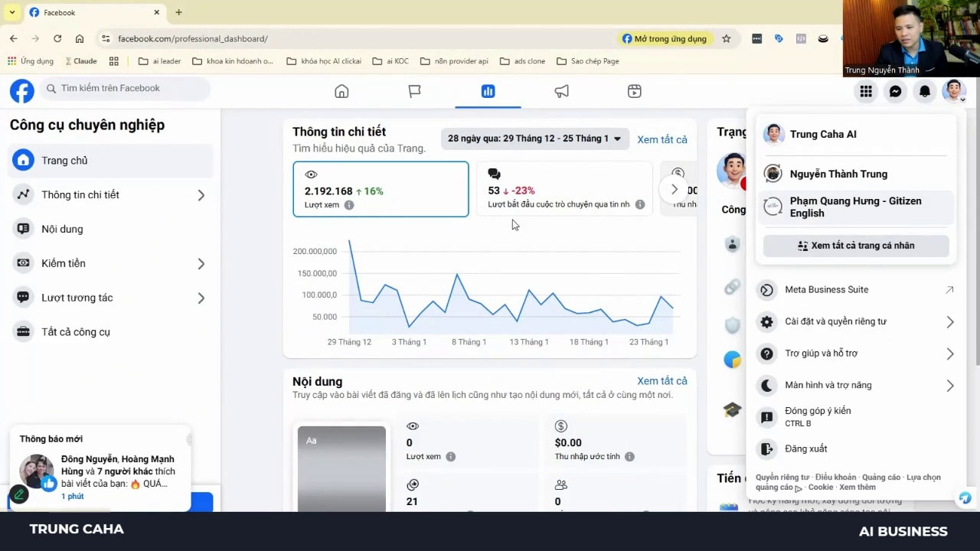Click the gray code-brackets extension icon
The width and height of the screenshot is (980, 551).
(x=801, y=38)
